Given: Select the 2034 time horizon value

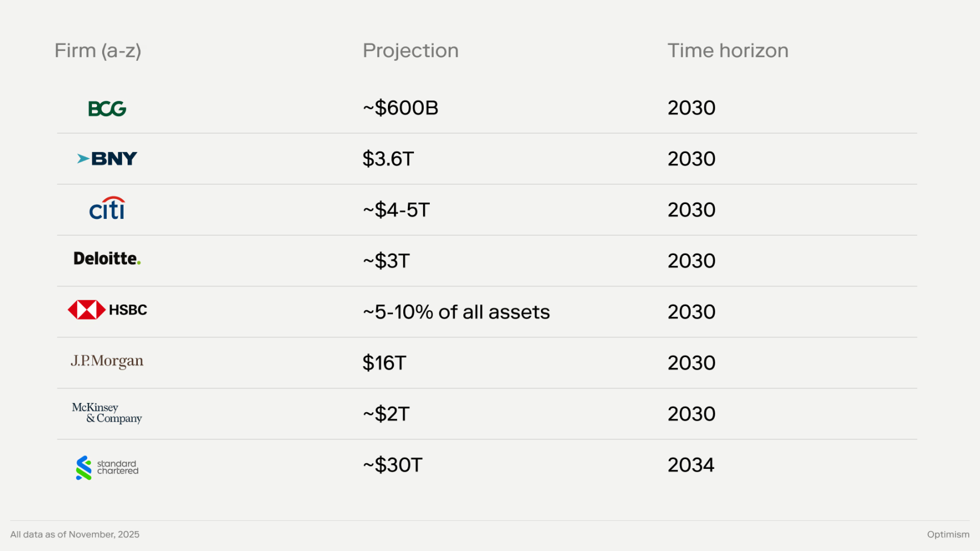Looking at the screenshot, I should (x=691, y=465).
